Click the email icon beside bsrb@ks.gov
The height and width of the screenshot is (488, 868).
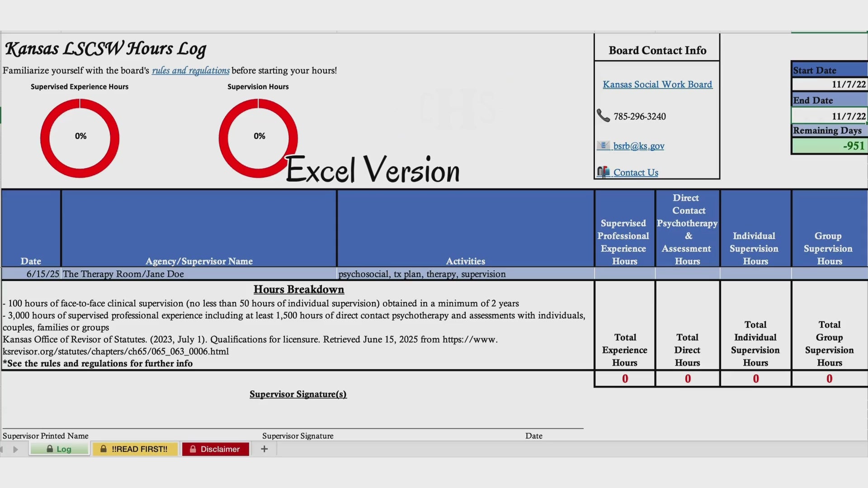click(x=603, y=145)
